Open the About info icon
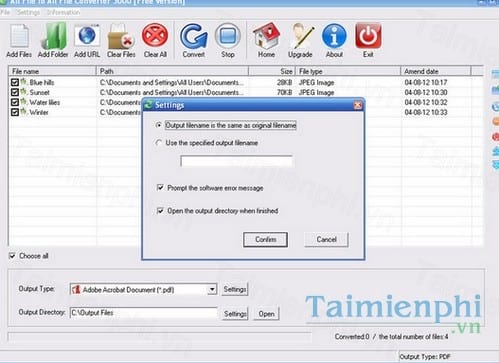Viewport: 499px width, 363px height. 334,36
